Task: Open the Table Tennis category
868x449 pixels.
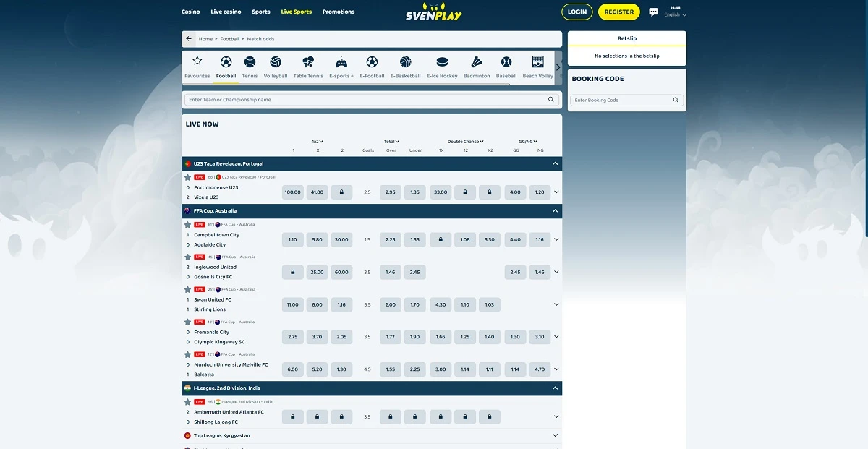Action: point(308,67)
